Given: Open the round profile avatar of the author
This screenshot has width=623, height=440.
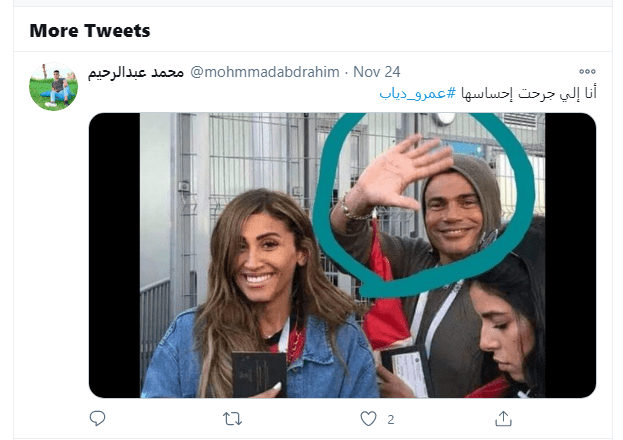Looking at the screenshot, I should tap(53, 87).
